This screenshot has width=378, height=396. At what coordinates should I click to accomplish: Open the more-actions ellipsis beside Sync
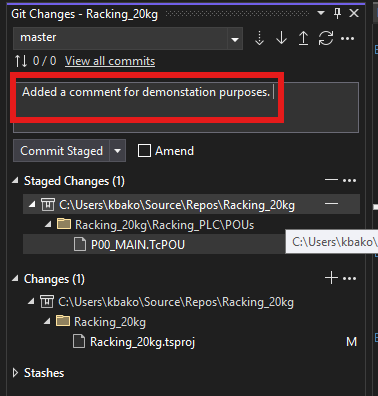(347, 39)
